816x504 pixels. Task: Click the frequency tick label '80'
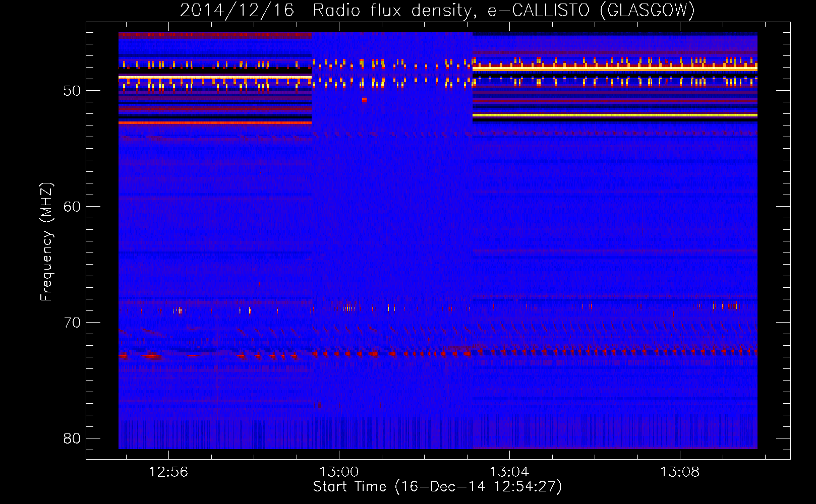tap(72, 438)
